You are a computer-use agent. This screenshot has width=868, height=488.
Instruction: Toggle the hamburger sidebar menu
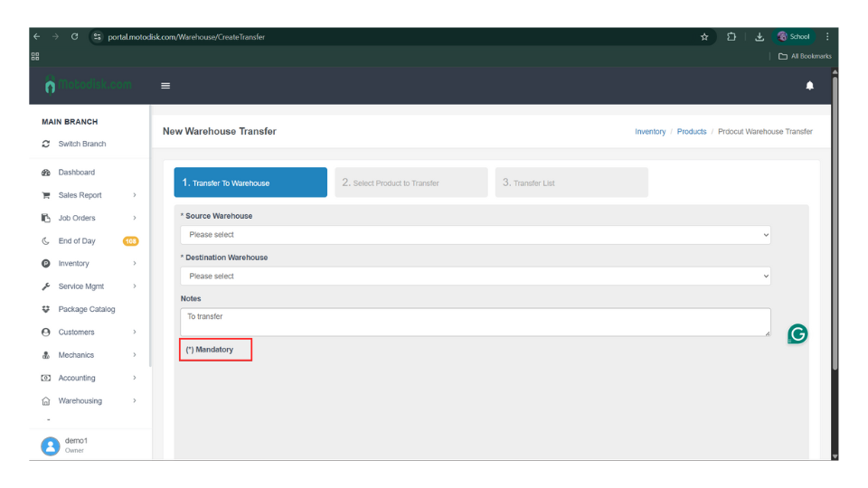tap(165, 86)
